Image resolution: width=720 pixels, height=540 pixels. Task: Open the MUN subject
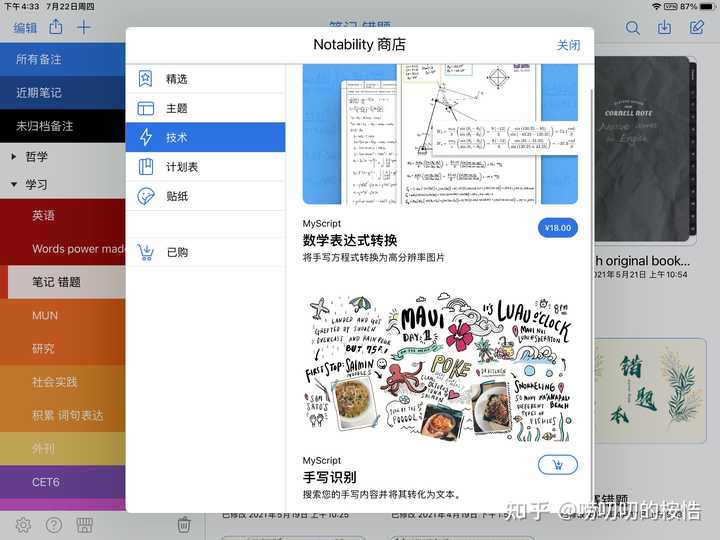(x=62, y=315)
